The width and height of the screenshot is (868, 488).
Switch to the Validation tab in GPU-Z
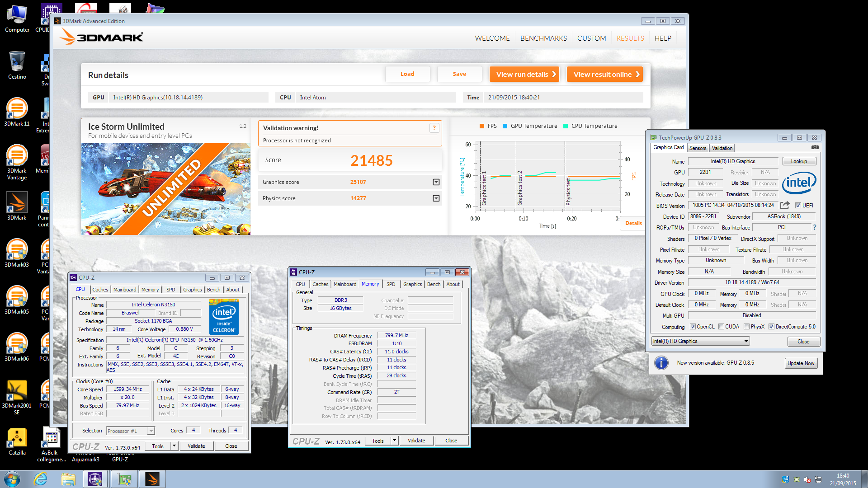coord(722,148)
